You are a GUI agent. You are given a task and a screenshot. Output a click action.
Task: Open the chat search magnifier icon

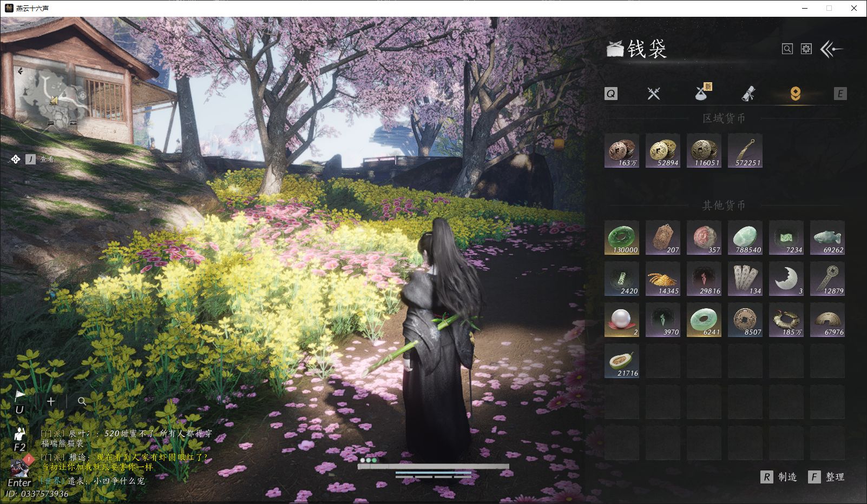pyautogui.click(x=82, y=401)
